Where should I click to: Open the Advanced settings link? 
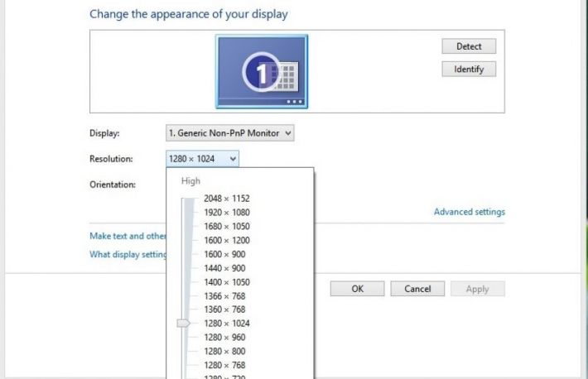pyautogui.click(x=469, y=212)
